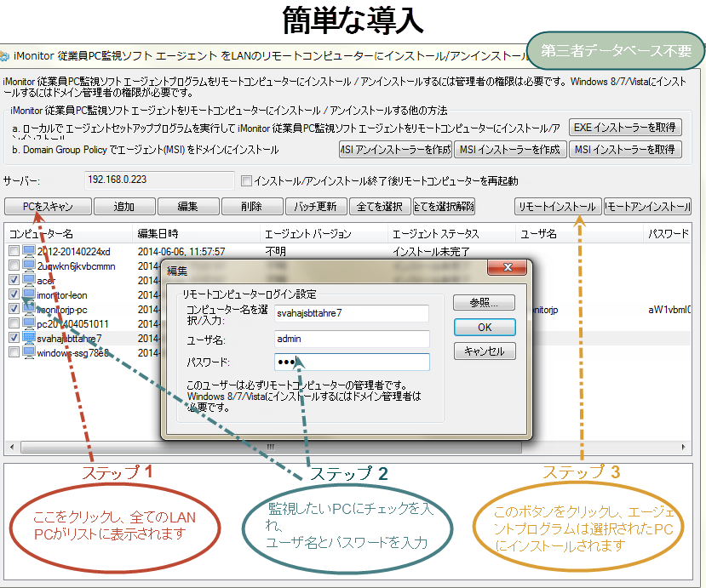Viewport: 706px width, 588px height.
Task: Click the iMonitor app icon in title bar
Action: (x=4, y=56)
